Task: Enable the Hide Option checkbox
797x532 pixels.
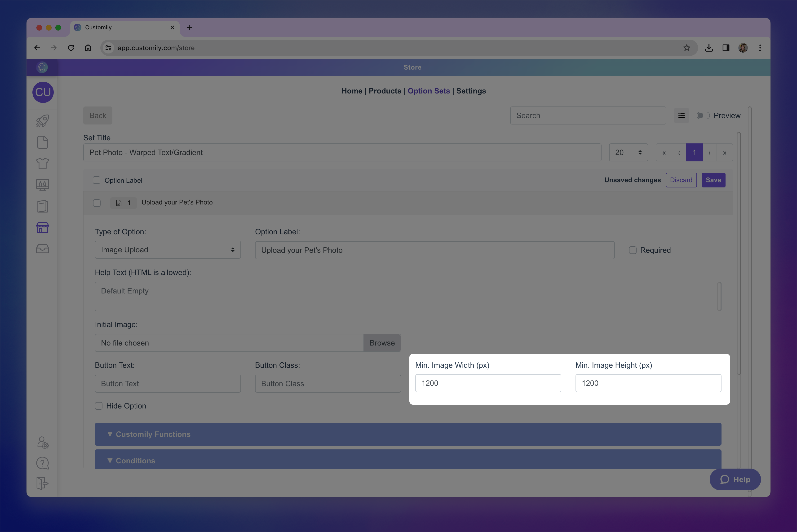Action: coord(99,406)
